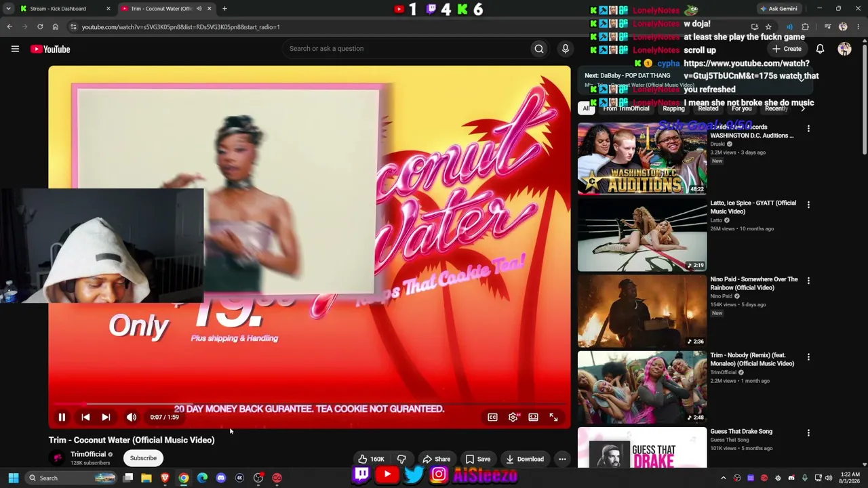The width and height of the screenshot is (868, 488).
Task: Focus the YouTube search box
Action: pos(407,49)
